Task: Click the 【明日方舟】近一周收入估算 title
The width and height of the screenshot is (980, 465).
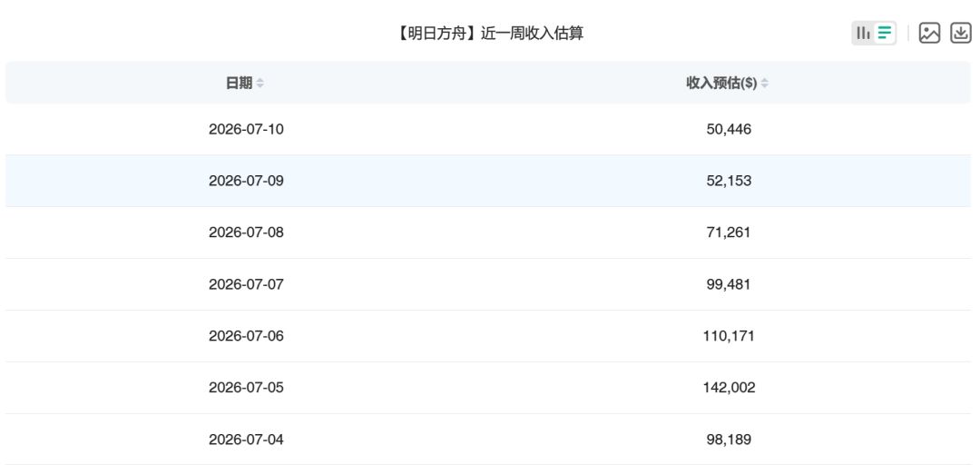Action: tap(489, 34)
